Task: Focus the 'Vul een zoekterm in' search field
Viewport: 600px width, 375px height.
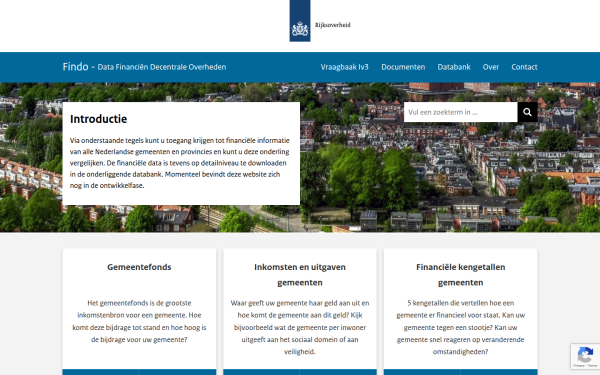Action: point(460,112)
